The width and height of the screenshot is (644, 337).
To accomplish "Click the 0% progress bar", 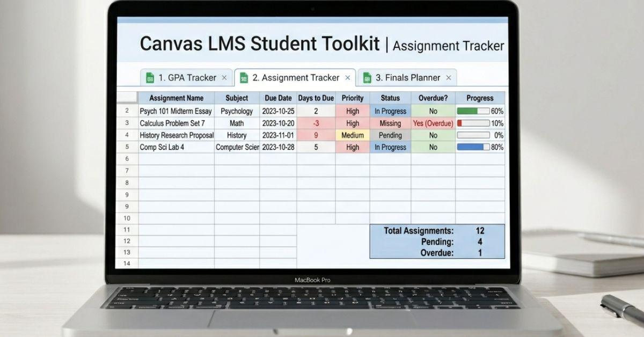I will point(473,135).
